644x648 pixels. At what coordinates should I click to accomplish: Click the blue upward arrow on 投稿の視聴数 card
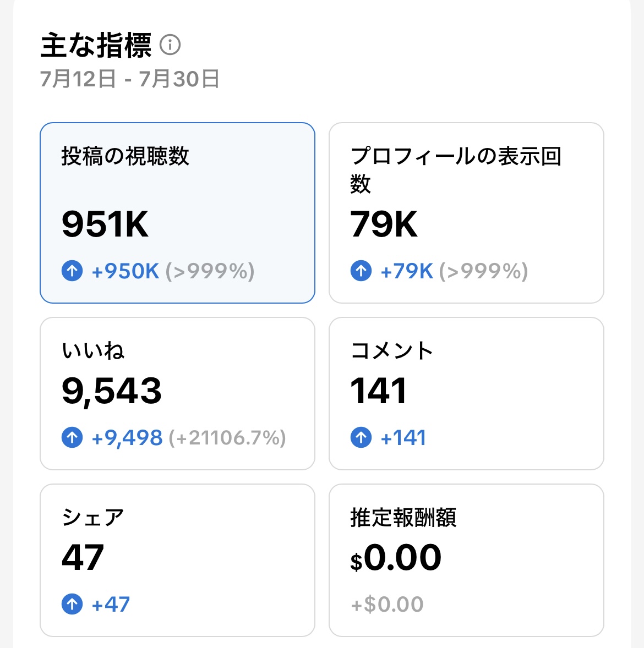[72, 270]
